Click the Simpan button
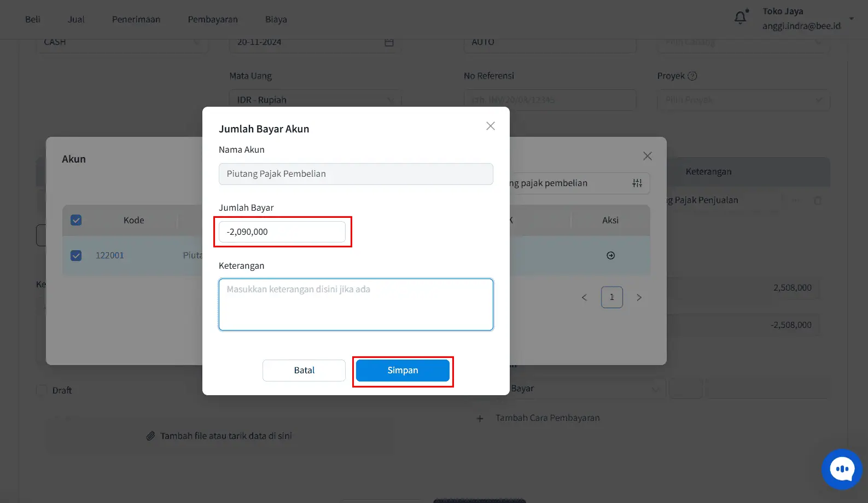 tap(403, 371)
